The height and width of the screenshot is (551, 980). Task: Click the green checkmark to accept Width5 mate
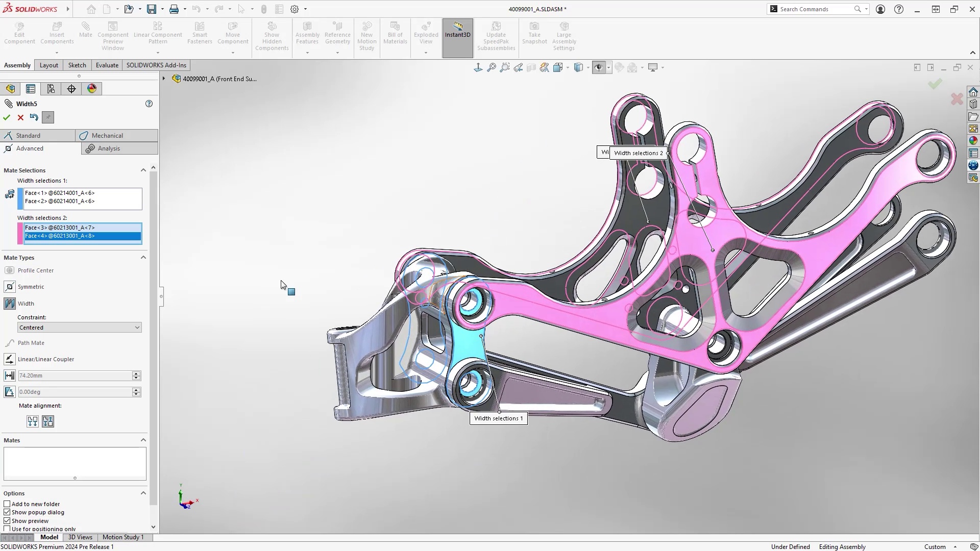pyautogui.click(x=7, y=117)
